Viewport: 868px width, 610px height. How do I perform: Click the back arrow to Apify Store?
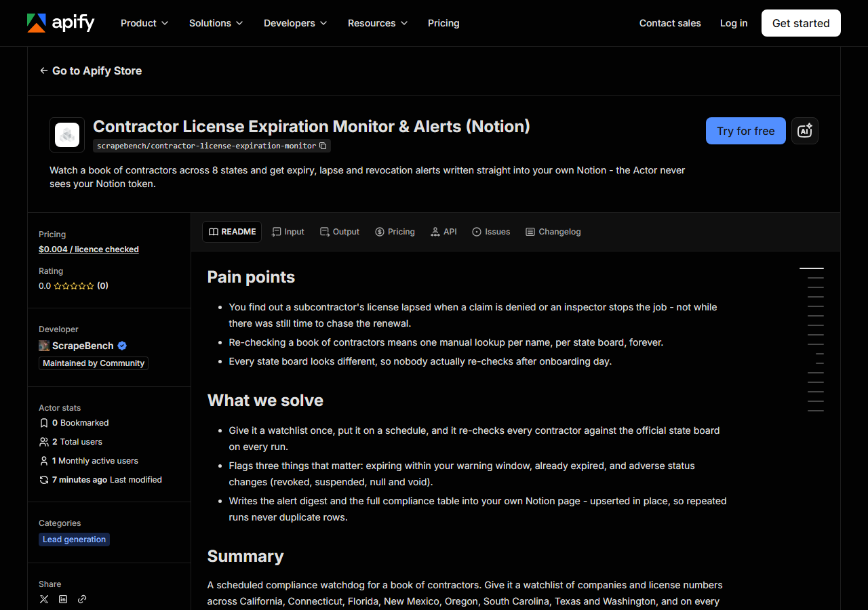click(x=43, y=70)
